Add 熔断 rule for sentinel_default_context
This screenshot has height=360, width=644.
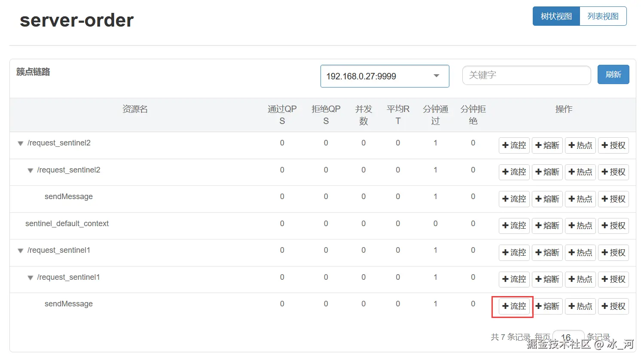pyautogui.click(x=547, y=226)
